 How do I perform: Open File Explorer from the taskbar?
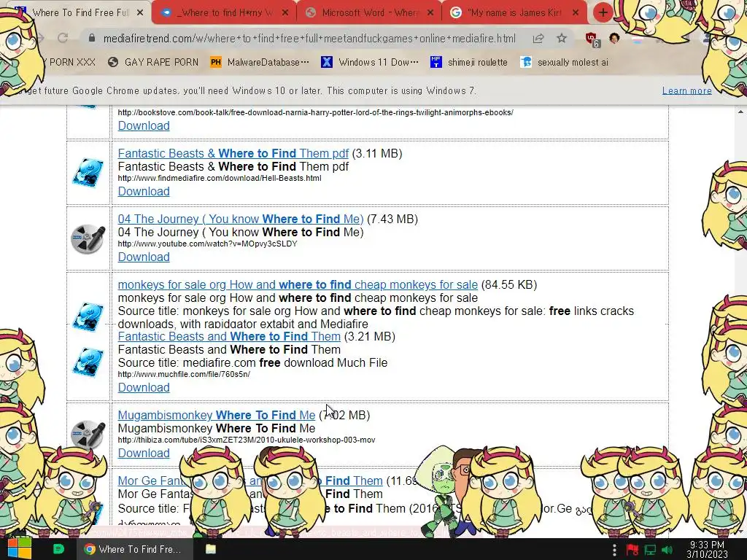[211, 549]
